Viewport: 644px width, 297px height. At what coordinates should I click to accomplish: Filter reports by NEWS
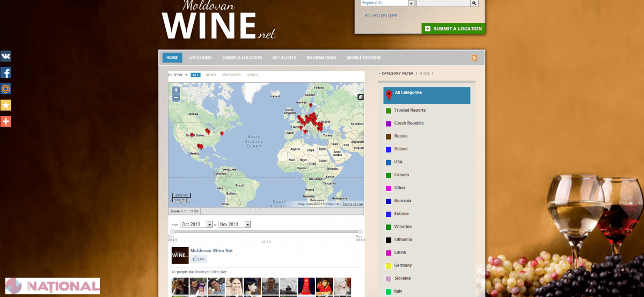211,75
